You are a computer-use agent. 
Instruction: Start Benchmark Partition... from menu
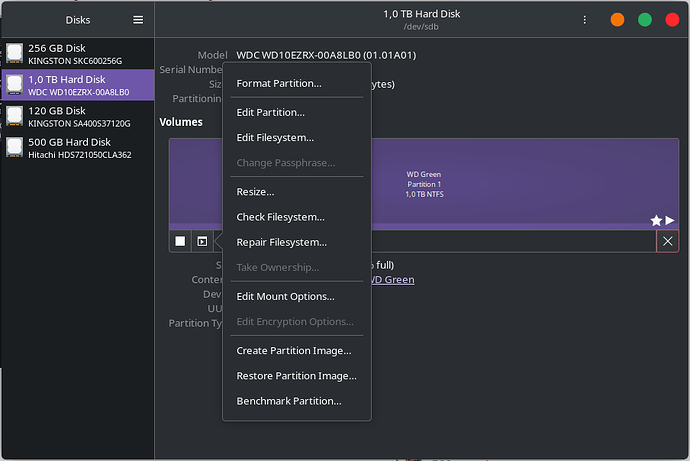coord(289,401)
